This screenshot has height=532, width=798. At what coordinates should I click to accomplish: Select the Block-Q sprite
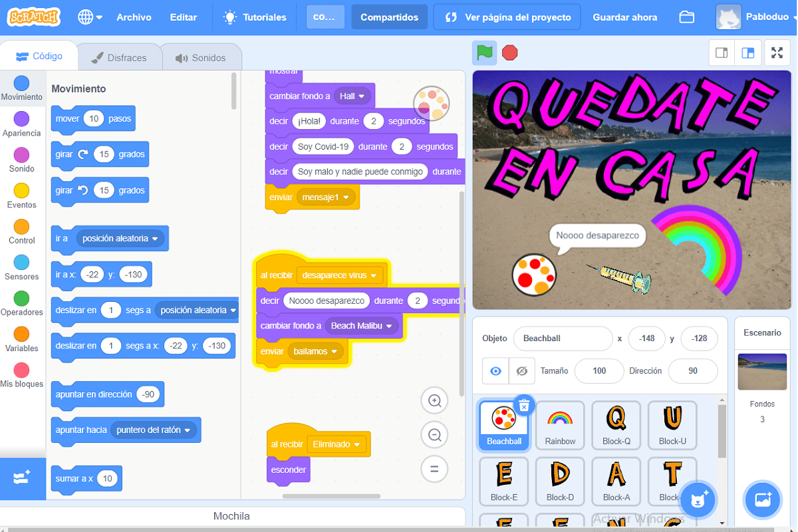pyautogui.click(x=616, y=426)
